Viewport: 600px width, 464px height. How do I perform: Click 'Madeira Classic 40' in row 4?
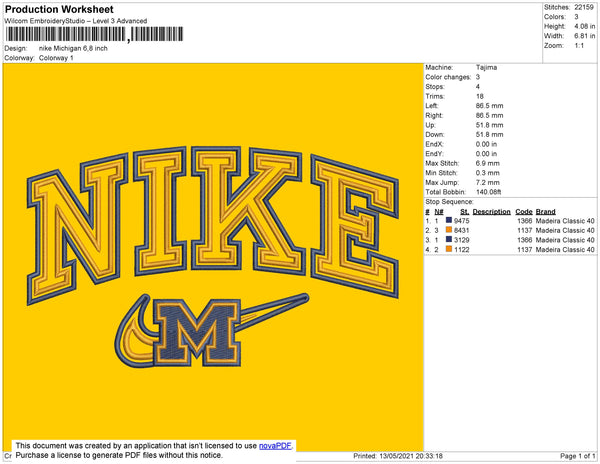[565, 249]
